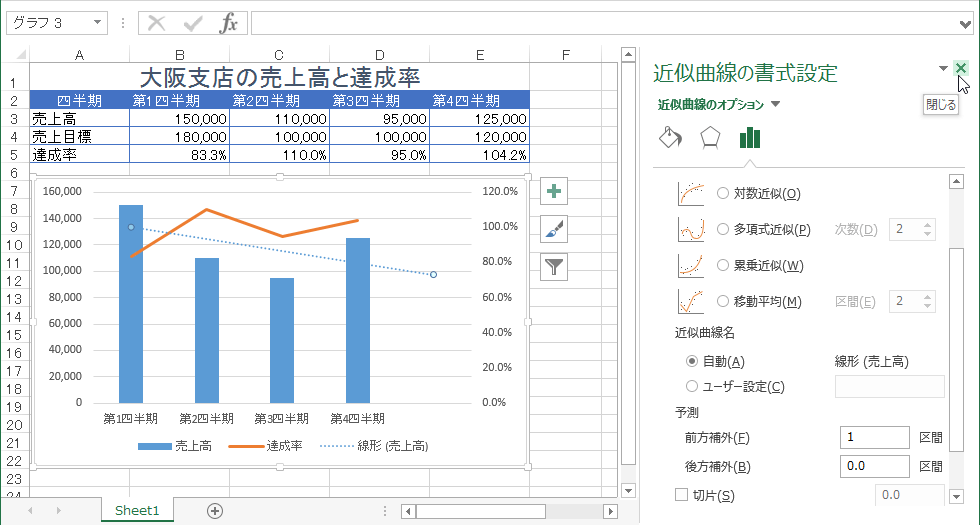Screen dimensions: 980x525
Task: Click the formula bar cancel X icon
Action: tap(156, 24)
